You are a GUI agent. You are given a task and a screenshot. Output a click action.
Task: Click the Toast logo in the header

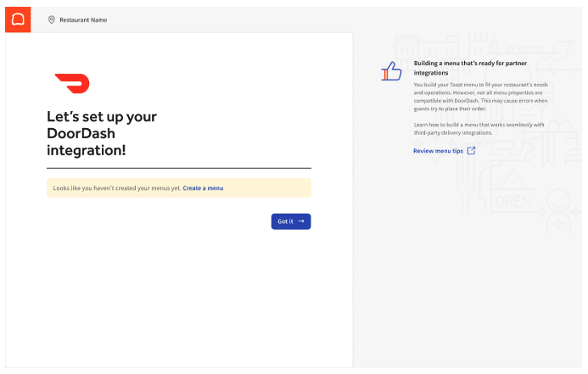click(x=18, y=19)
